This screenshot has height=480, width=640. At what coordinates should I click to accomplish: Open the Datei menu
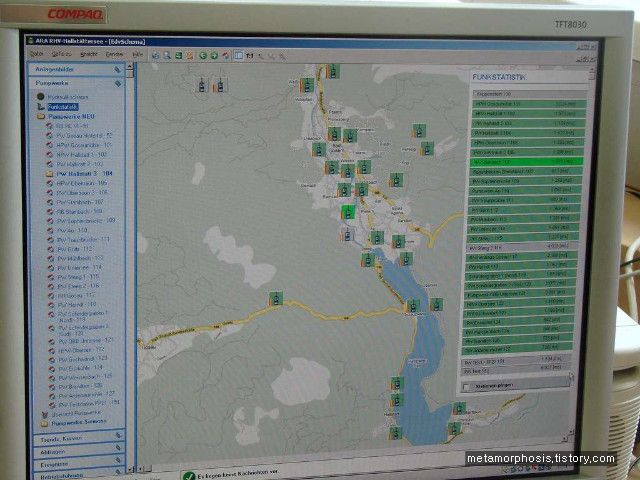[36, 54]
